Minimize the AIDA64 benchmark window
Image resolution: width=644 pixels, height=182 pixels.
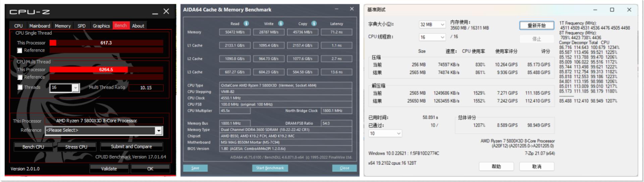pos(336,9)
